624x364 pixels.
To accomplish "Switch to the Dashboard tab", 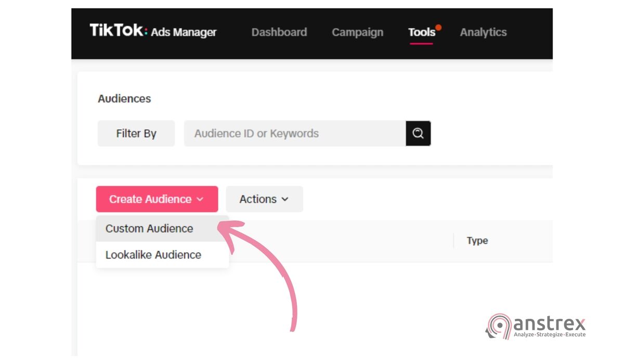I will pyautogui.click(x=279, y=32).
